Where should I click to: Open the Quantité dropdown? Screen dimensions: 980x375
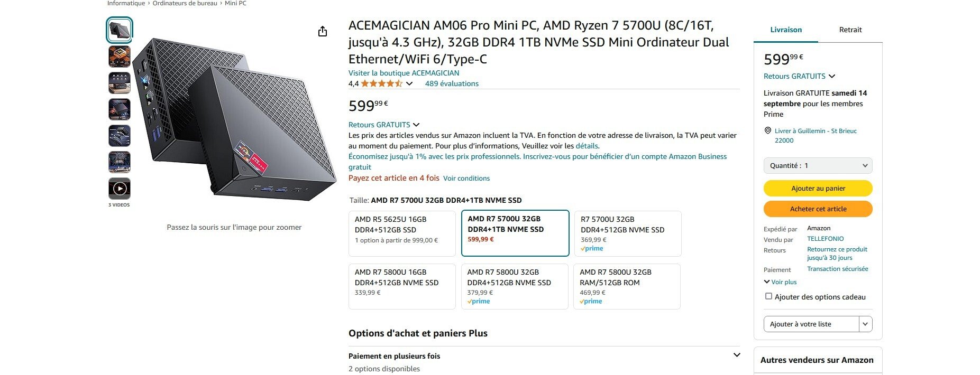tap(818, 166)
